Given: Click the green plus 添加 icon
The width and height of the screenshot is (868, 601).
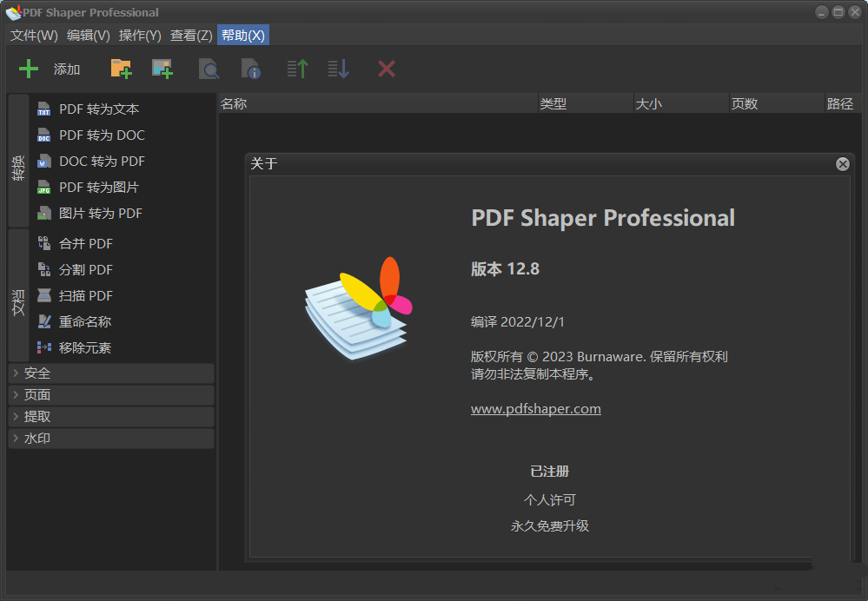Looking at the screenshot, I should coord(30,69).
